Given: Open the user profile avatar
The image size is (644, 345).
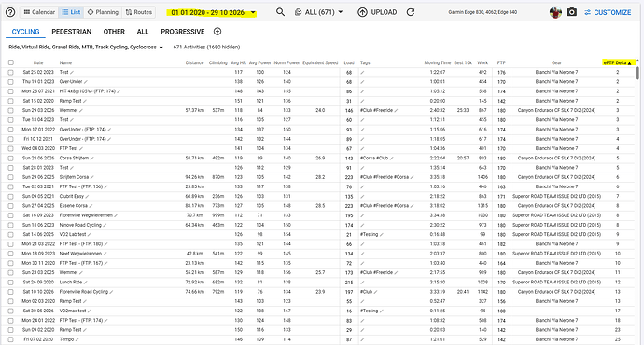Looking at the screenshot, I should point(555,12).
